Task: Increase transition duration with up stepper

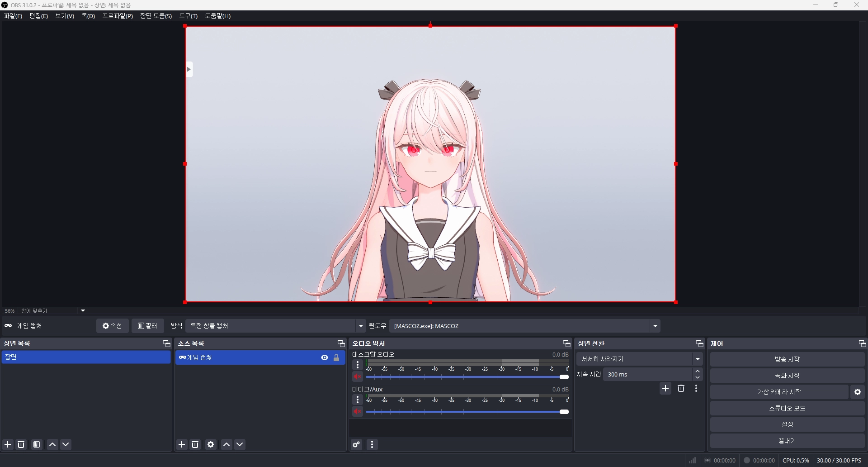Action: point(698,371)
